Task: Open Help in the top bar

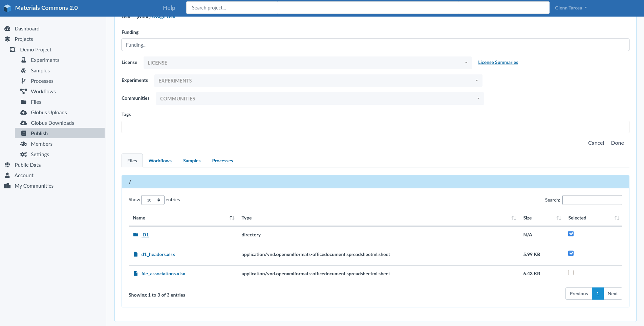Action: click(x=169, y=8)
